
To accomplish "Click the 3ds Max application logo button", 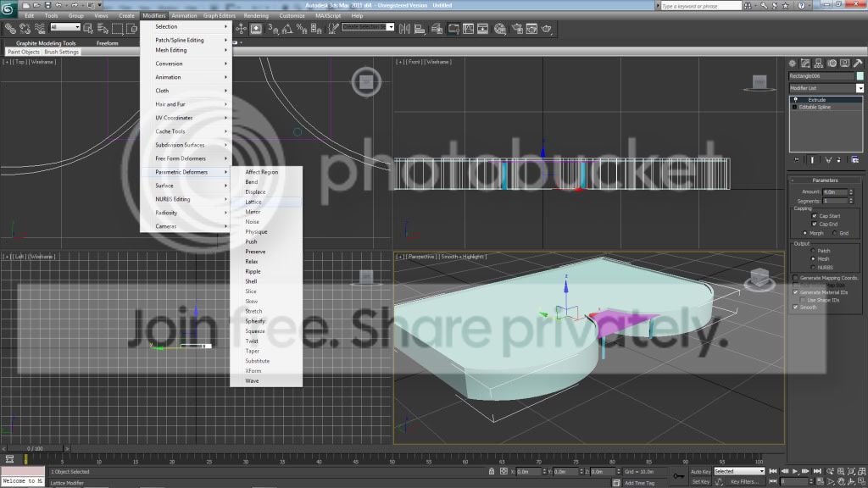I will (x=8, y=8).
